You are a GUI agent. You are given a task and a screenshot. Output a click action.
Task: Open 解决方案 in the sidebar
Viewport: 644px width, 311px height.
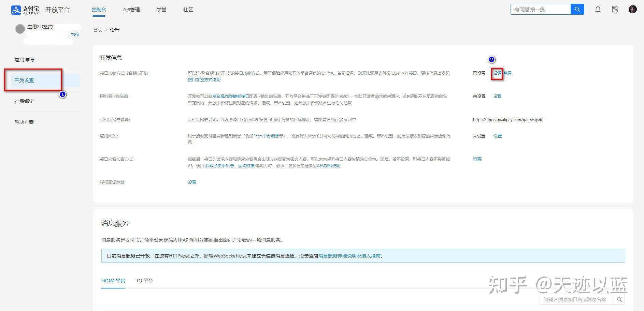(24, 122)
